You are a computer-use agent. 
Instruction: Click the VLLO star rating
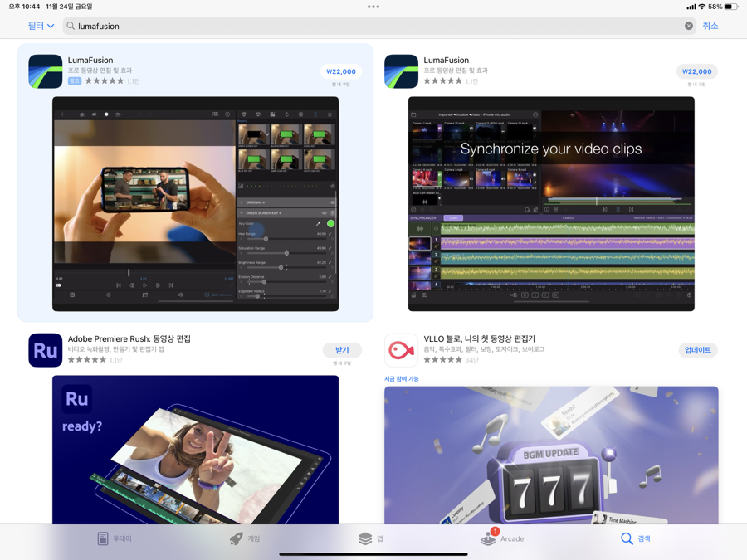(443, 359)
